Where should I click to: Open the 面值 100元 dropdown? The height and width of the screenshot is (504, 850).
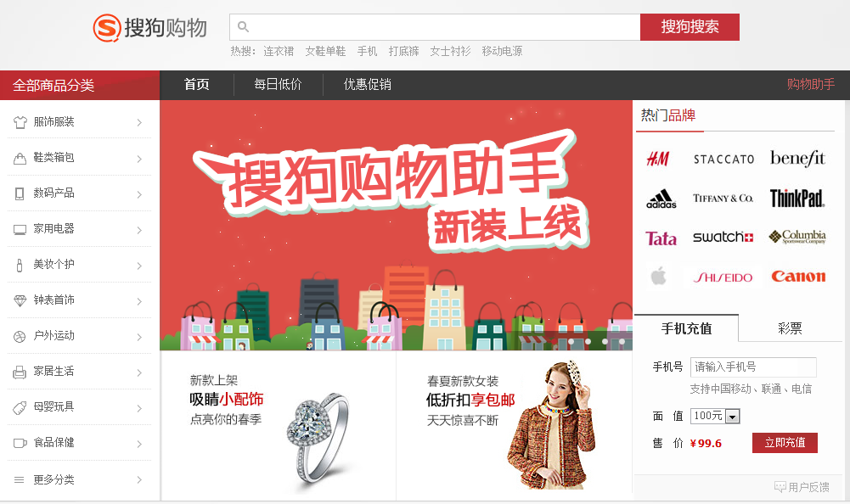pyautogui.click(x=715, y=416)
